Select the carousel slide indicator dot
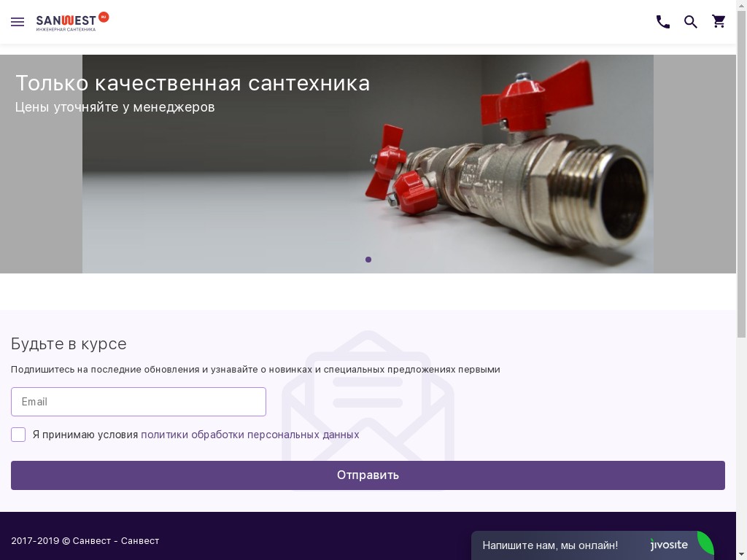Image resolution: width=747 pixels, height=560 pixels. point(368,260)
